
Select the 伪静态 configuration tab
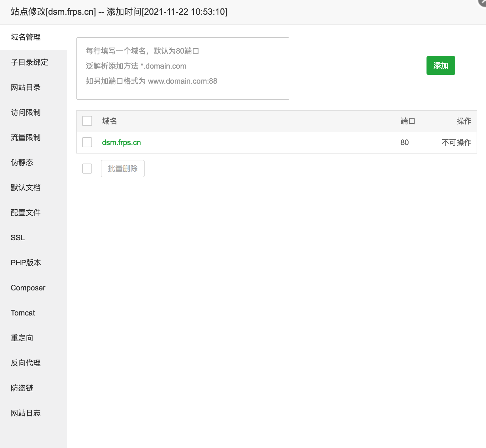[22, 162]
